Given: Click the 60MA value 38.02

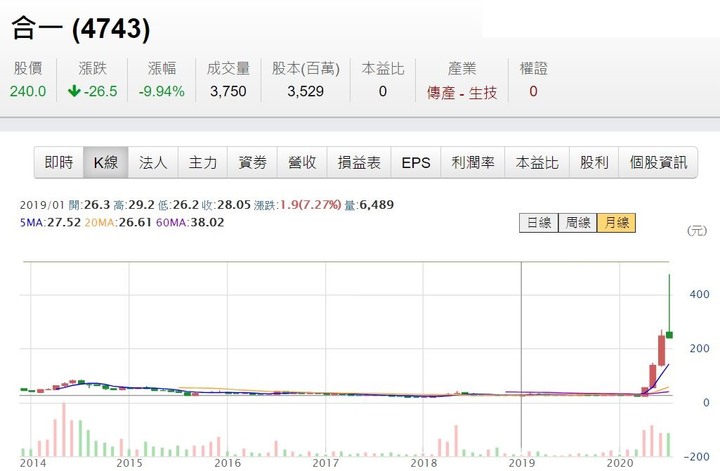Looking at the screenshot, I should pos(207,223).
